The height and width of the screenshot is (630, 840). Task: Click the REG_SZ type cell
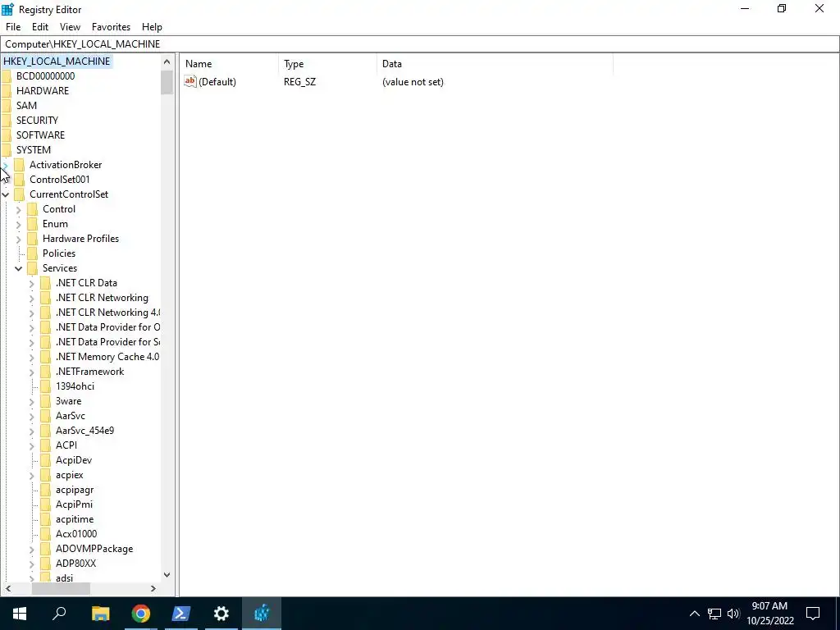[x=300, y=82]
